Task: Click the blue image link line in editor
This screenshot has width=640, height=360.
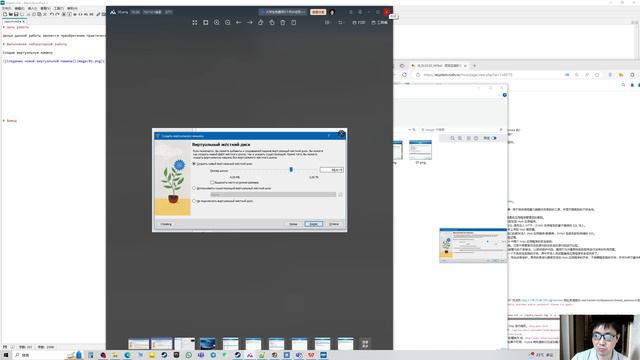Action: pos(53,61)
